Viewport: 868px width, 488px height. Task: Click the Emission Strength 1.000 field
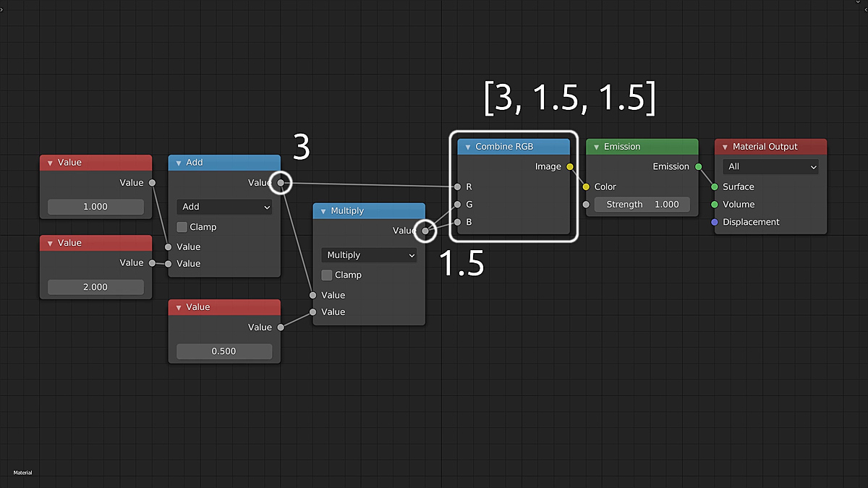click(x=642, y=205)
